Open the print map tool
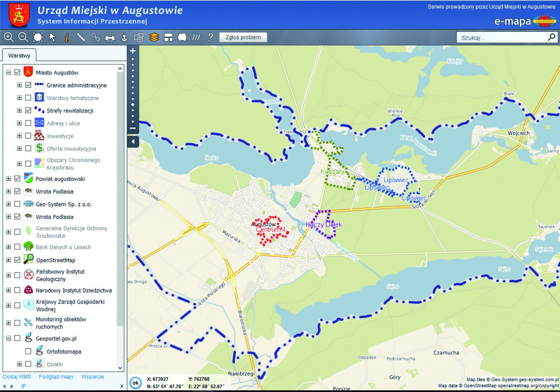560x392 pixels. (110, 37)
